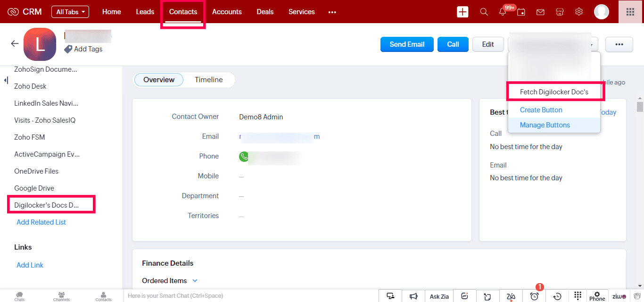Open Phone settings in bottom bar

pos(597,296)
